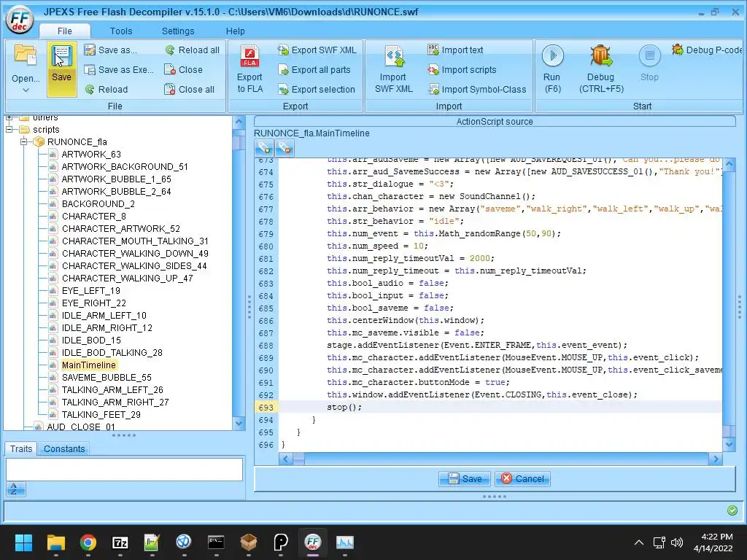Click code horizontal scrollbar left arrow

[x=285, y=459]
